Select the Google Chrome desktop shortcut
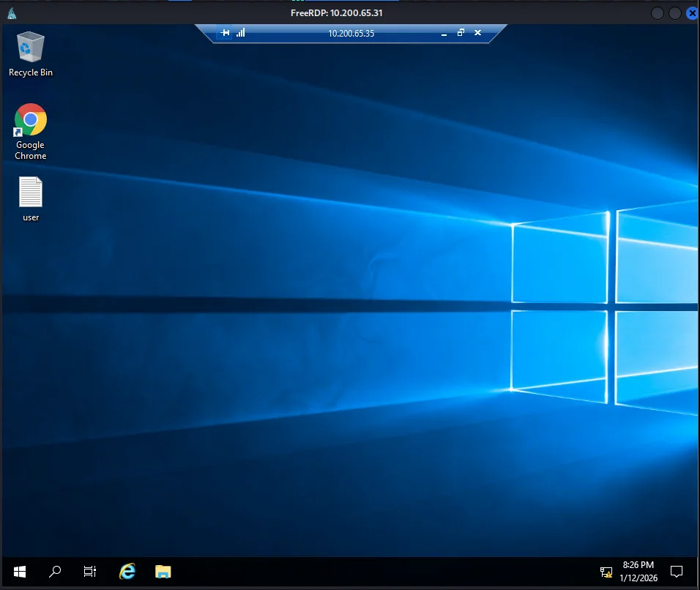Viewport: 700px width, 590px height. (x=30, y=120)
